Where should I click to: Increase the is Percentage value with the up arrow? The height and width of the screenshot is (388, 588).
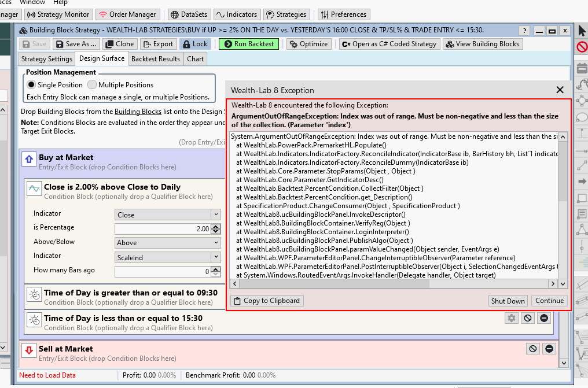216,226
